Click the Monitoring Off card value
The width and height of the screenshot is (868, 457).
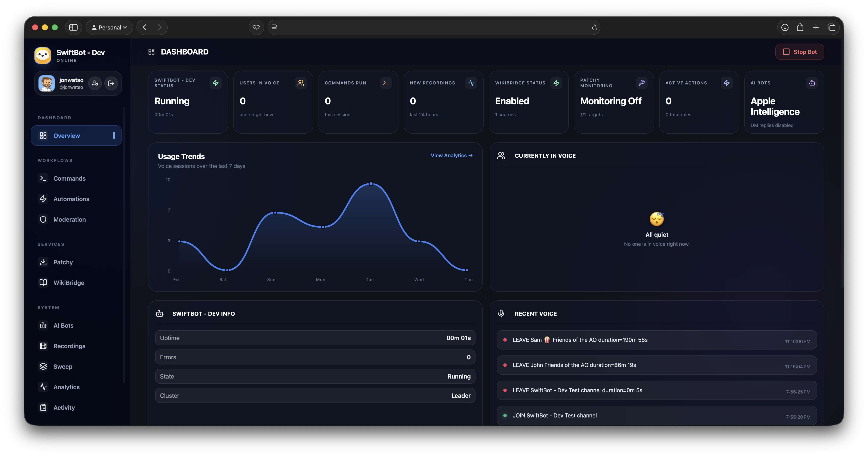(610, 101)
